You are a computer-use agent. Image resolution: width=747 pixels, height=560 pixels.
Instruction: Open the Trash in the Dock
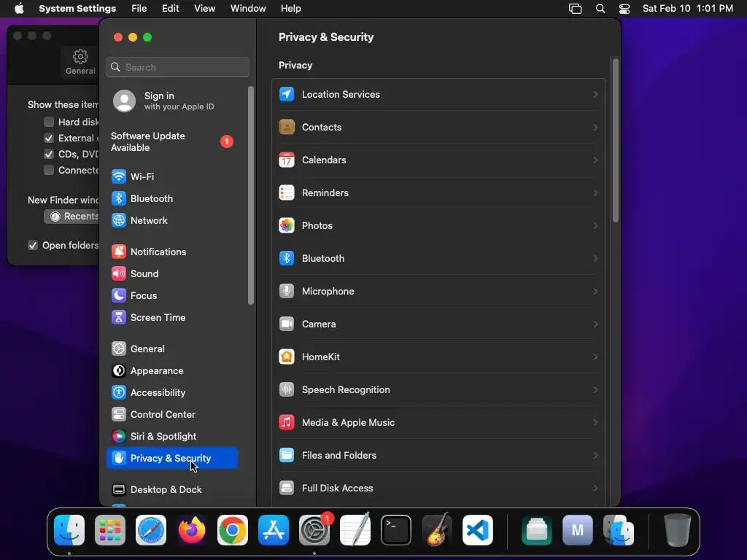tap(678, 530)
